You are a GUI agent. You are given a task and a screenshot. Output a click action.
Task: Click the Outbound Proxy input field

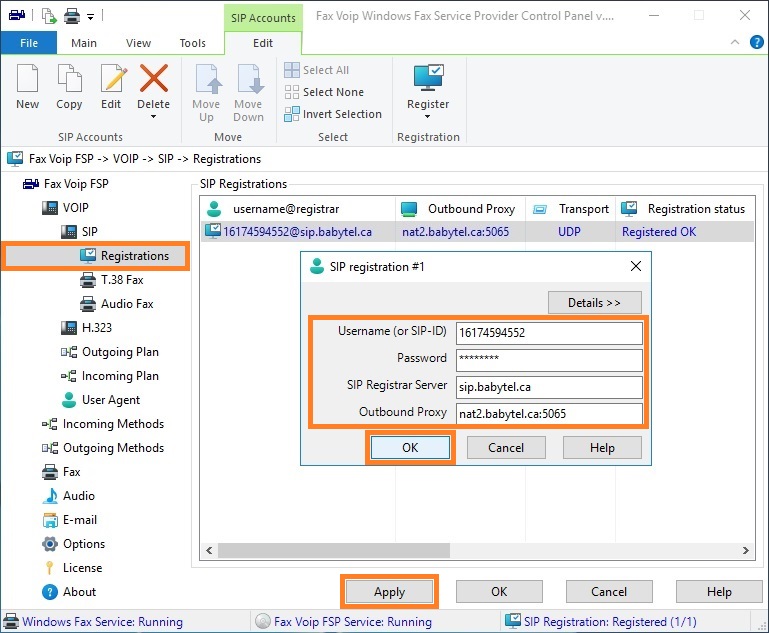(x=549, y=414)
